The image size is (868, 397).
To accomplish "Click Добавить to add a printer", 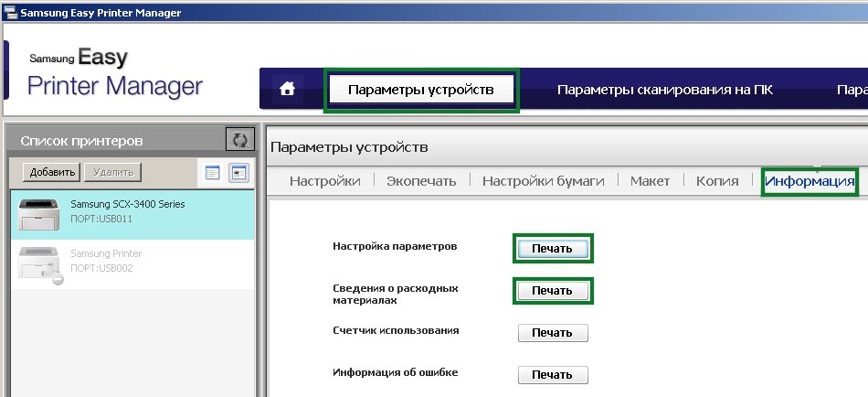I will tap(52, 172).
